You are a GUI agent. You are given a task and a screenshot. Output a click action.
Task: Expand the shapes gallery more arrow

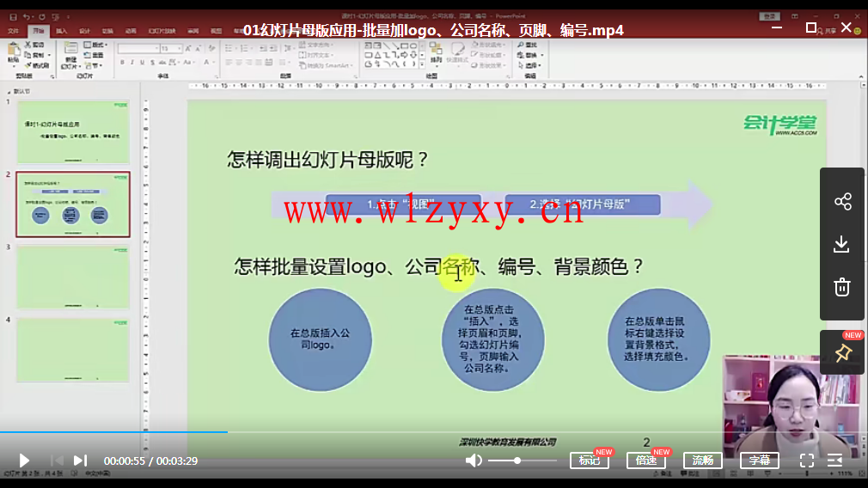click(423, 65)
